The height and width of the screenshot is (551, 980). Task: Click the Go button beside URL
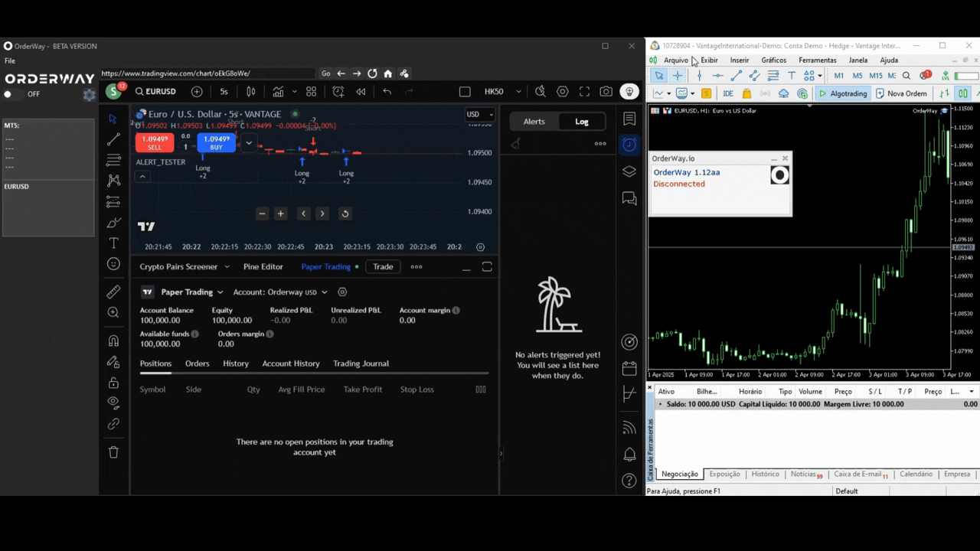pos(326,73)
